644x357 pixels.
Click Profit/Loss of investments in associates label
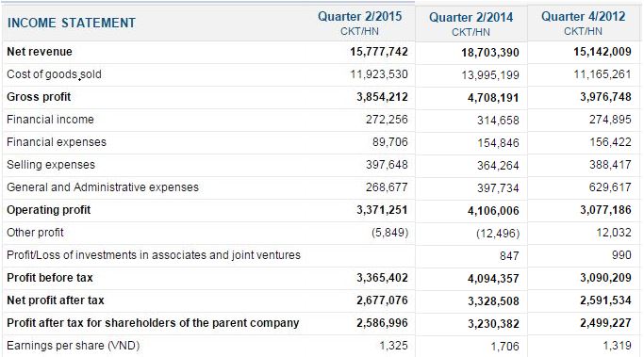154,255
